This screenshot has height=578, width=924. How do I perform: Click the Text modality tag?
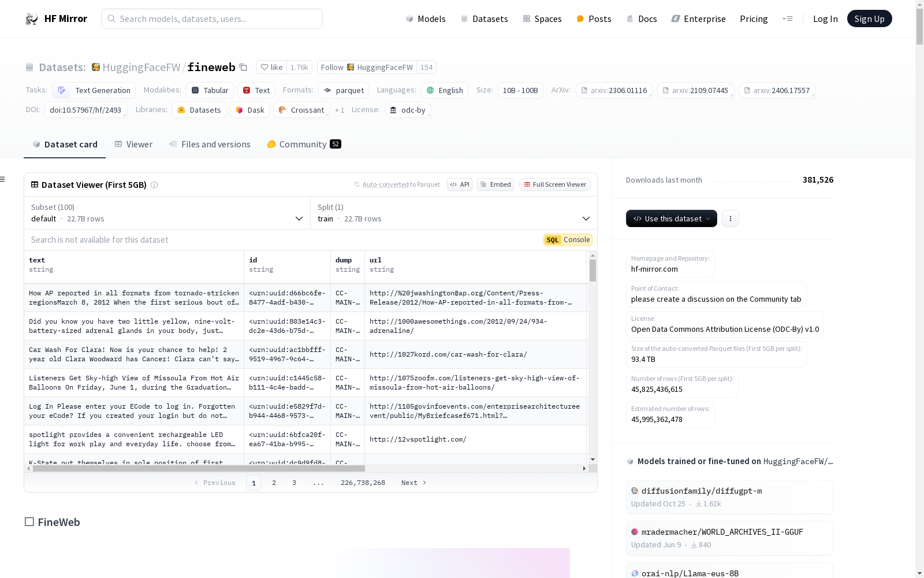click(256, 91)
